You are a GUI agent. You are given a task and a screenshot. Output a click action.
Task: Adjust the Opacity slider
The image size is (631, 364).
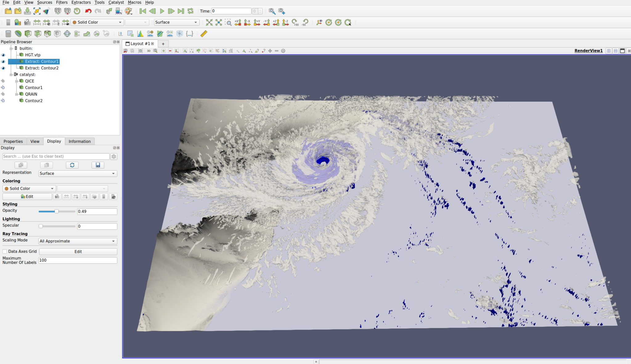tap(57, 211)
